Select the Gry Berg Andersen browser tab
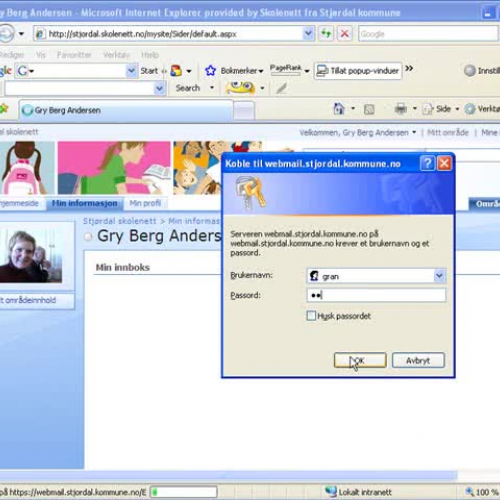This screenshot has height=500, width=500. [126, 110]
